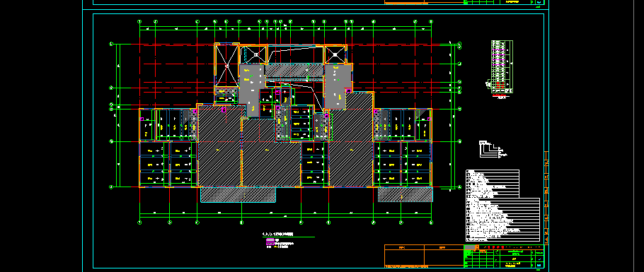Click the floor-level table in the upper right
The image size is (644, 272).
tap(502, 67)
